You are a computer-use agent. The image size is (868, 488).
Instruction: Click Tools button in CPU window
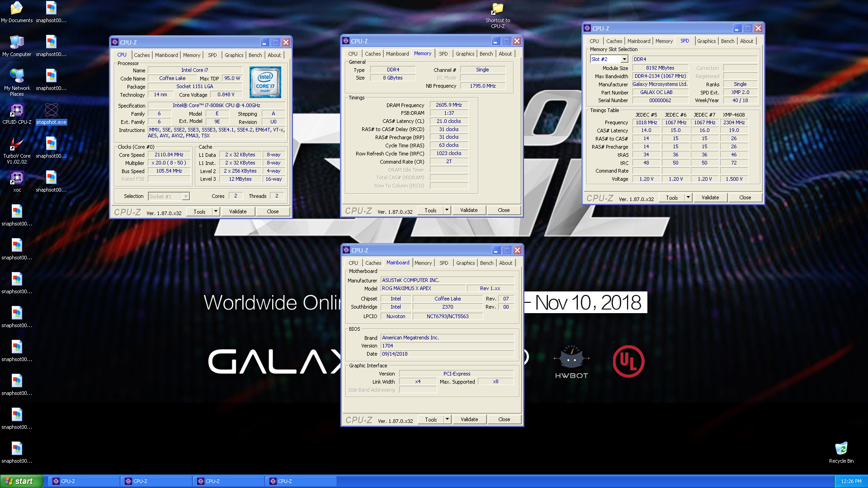(199, 211)
